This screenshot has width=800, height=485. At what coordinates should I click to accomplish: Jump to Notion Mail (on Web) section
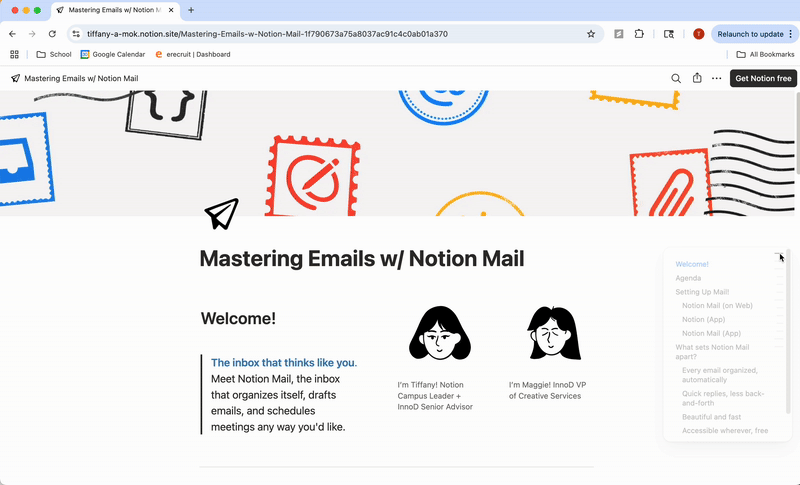pos(717,305)
